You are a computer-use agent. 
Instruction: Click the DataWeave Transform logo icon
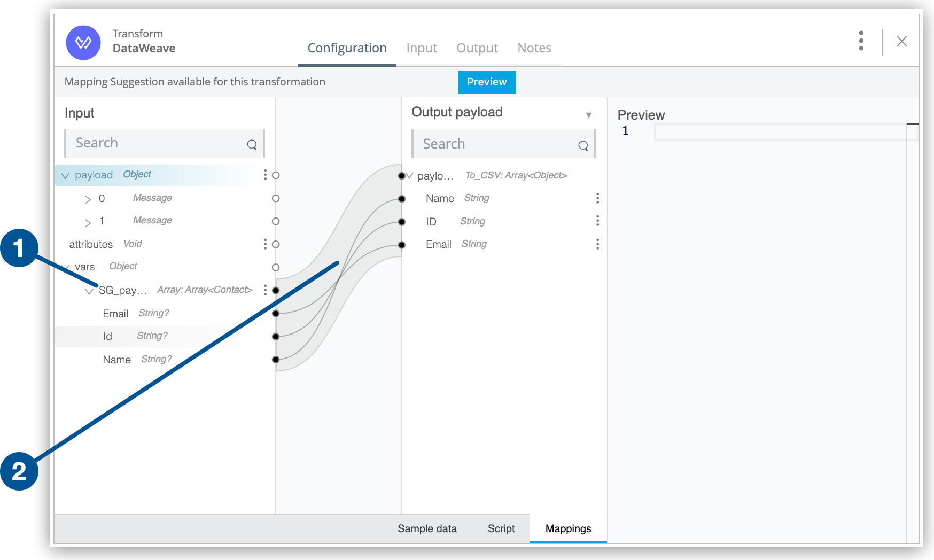point(83,43)
